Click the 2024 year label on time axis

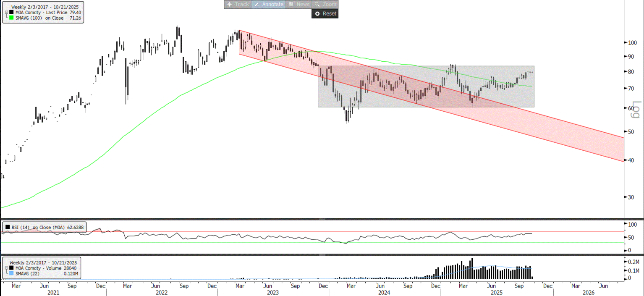[384, 292]
